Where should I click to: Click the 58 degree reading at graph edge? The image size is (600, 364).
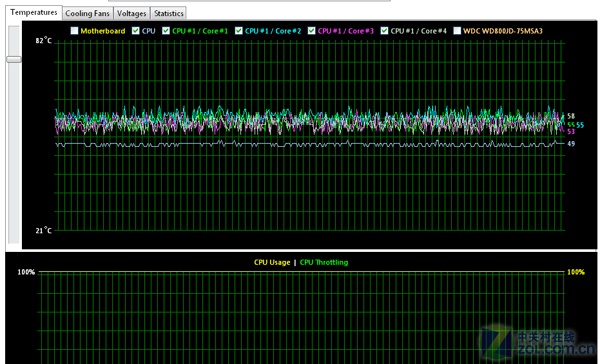[571, 116]
